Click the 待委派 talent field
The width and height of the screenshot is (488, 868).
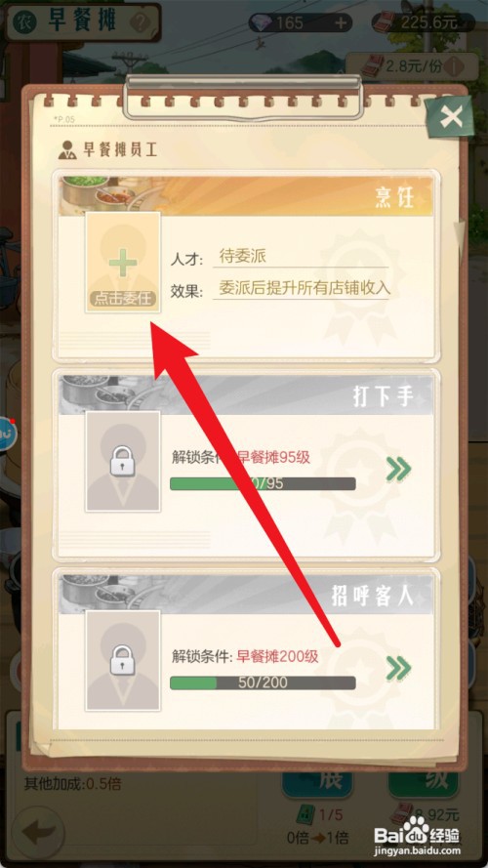(301, 258)
